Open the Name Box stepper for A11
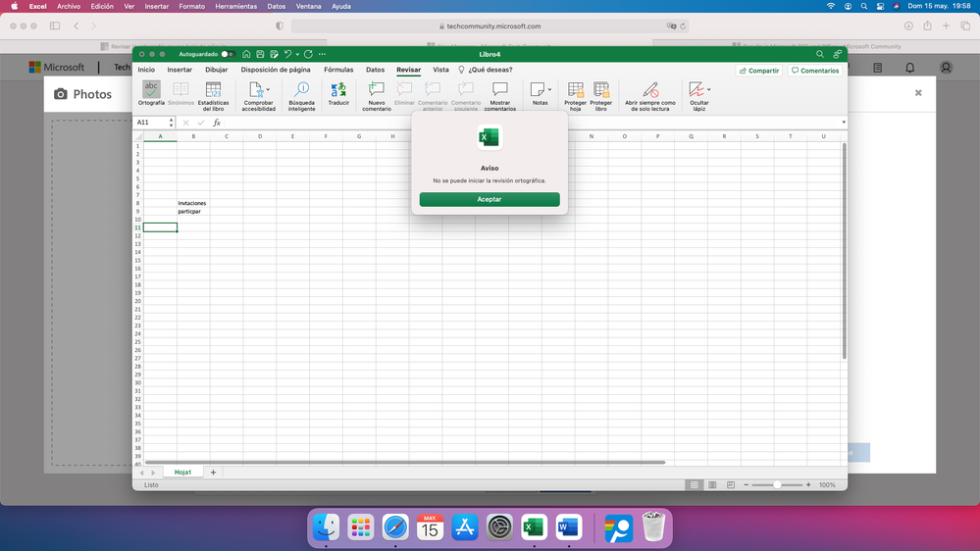This screenshot has height=551, width=980. [172, 123]
